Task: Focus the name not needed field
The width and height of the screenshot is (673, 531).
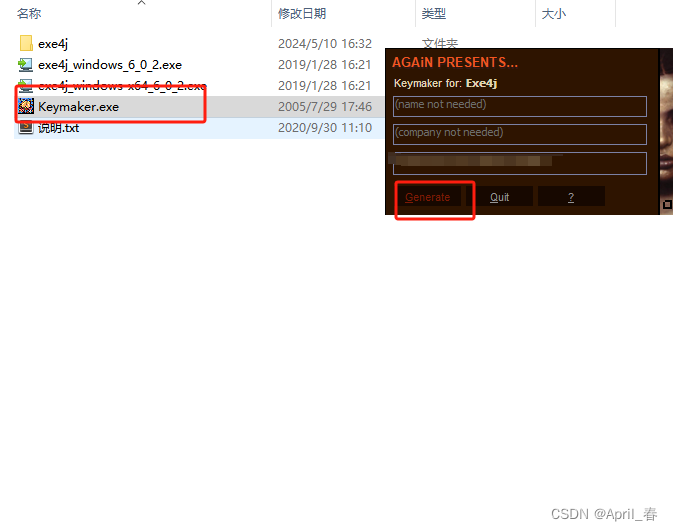Action: coord(520,106)
